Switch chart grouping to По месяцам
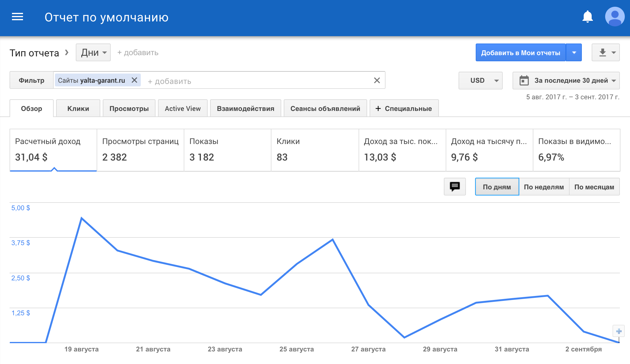Screen dimensions: 630x364 point(594,187)
